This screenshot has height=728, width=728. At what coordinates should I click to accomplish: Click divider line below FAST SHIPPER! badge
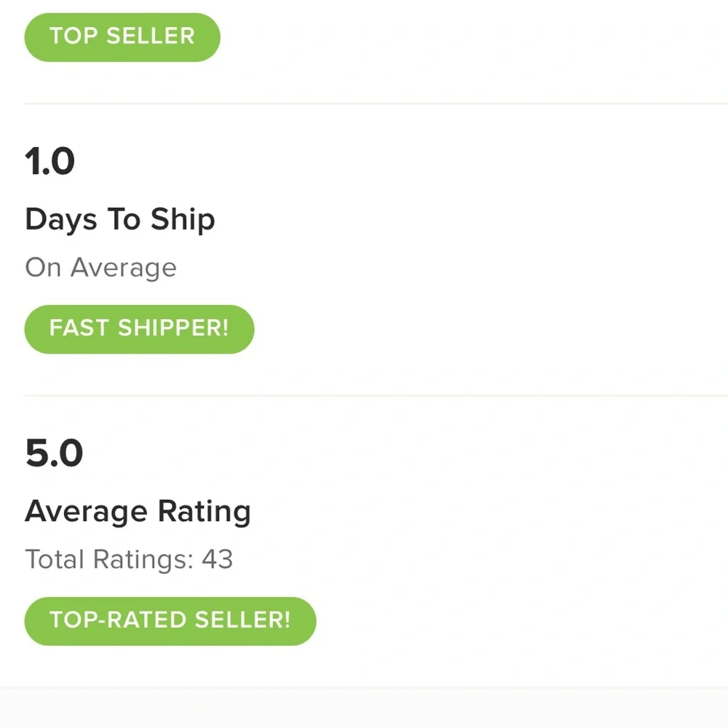coord(364,396)
